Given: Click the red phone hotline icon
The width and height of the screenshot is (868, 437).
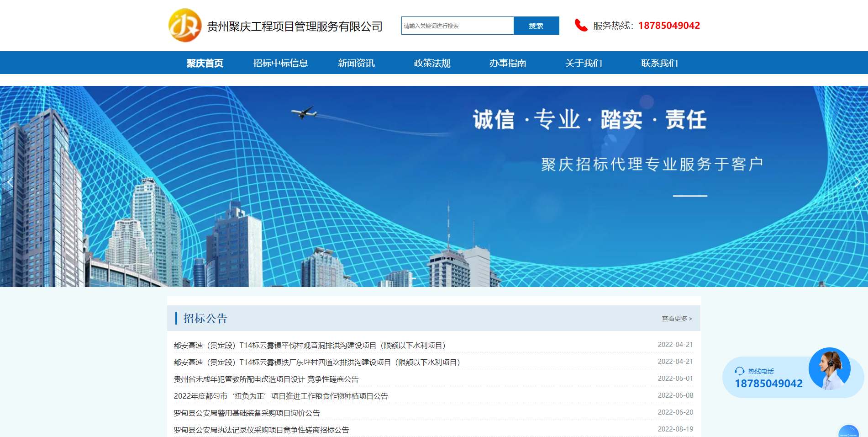Looking at the screenshot, I should (x=581, y=25).
